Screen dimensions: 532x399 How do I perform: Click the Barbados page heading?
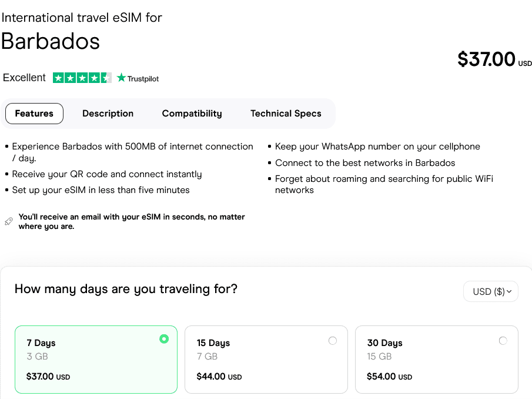pyautogui.click(x=51, y=41)
